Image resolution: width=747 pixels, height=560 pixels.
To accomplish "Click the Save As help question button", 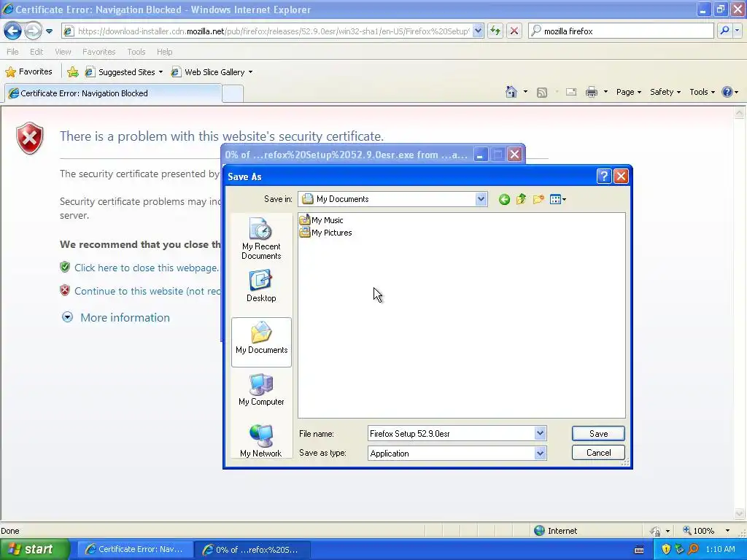I will click(603, 176).
